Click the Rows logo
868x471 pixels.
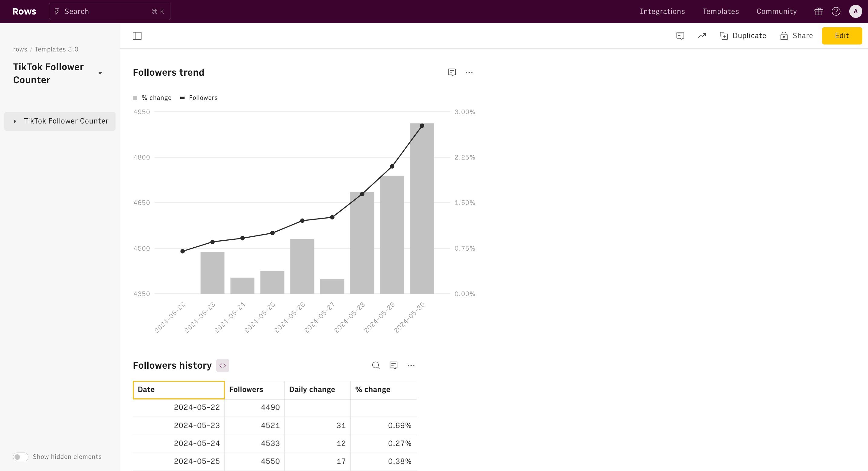[x=24, y=12]
